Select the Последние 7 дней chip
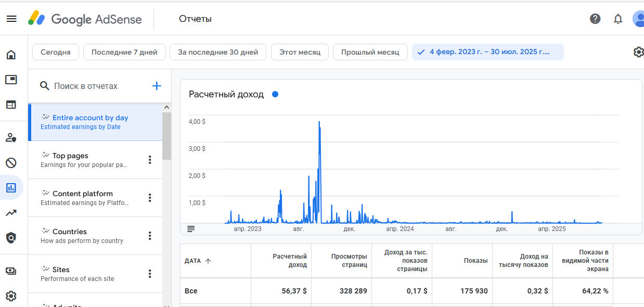This screenshot has height=307, width=644. 124,52
